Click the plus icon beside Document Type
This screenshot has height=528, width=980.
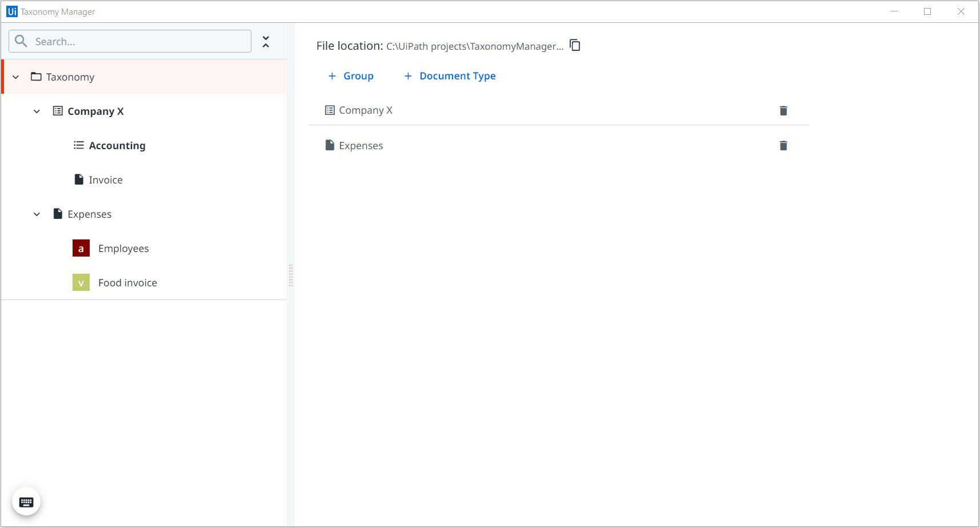click(408, 76)
